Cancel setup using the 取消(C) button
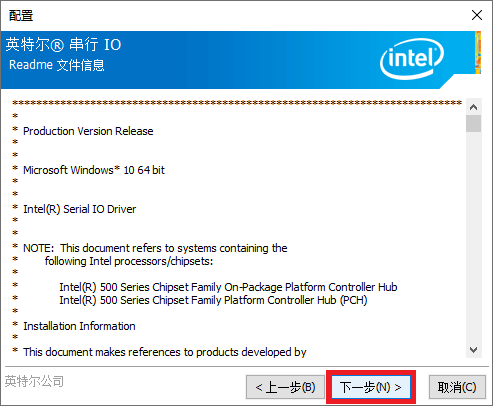This screenshot has height=406, width=493. [457, 387]
